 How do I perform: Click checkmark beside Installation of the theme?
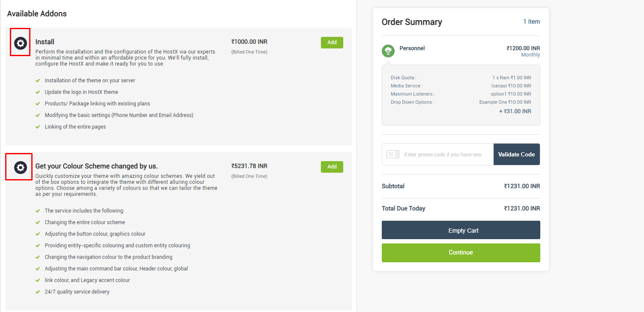pos(38,81)
